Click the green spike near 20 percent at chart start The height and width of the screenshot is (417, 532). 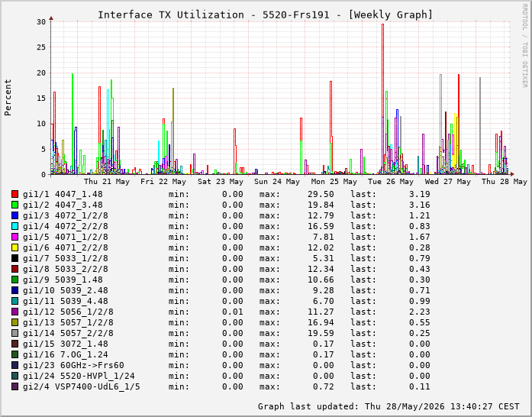tap(73, 124)
